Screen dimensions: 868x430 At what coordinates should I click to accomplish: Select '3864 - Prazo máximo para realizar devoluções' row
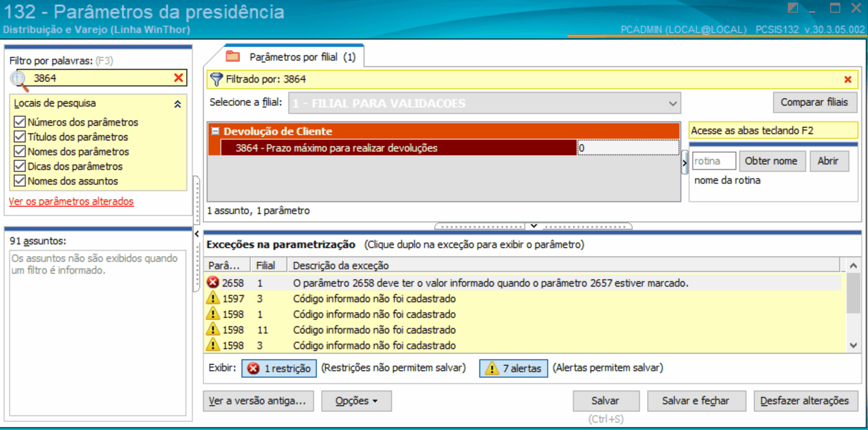398,148
